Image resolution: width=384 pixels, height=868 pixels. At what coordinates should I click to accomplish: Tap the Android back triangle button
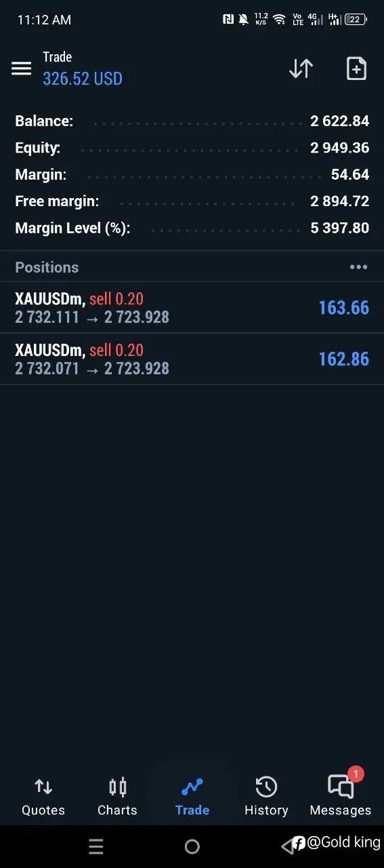point(287,846)
